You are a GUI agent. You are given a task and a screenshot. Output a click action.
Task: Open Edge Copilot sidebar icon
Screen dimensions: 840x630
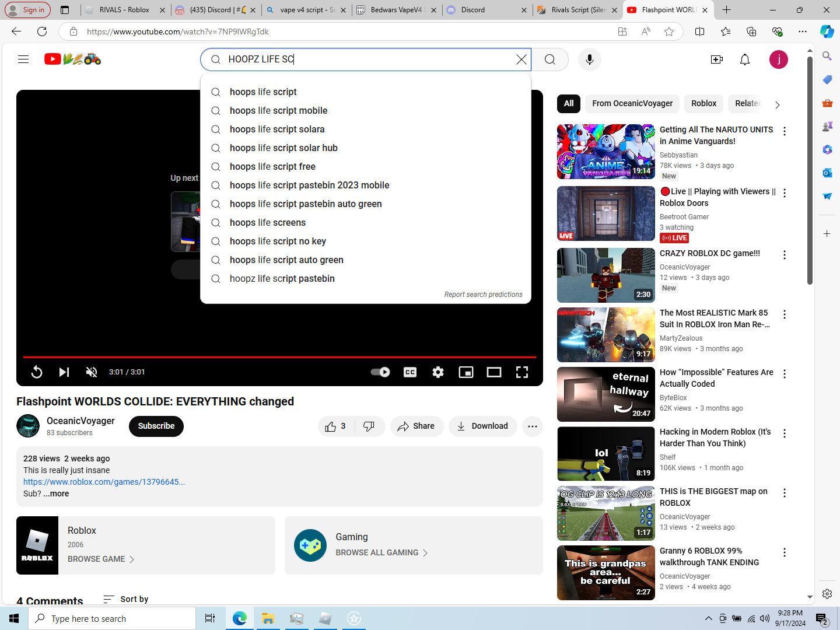pos(827,32)
